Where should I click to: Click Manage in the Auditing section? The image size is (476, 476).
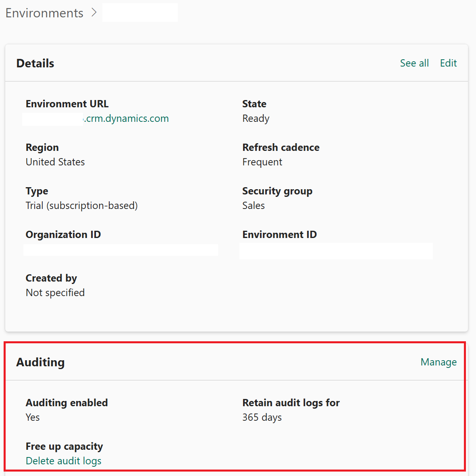pyautogui.click(x=439, y=362)
